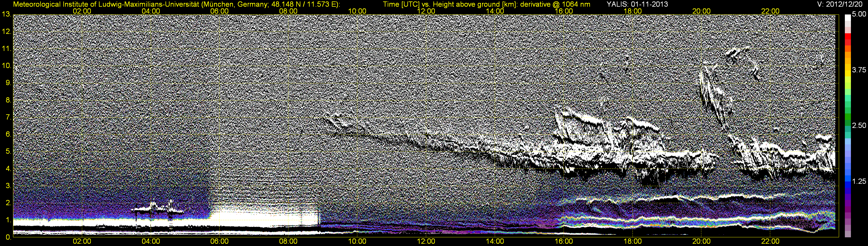The height and width of the screenshot is (246, 868).
Task: Click the 16:00 label on the top time axis
Action: pos(564,11)
